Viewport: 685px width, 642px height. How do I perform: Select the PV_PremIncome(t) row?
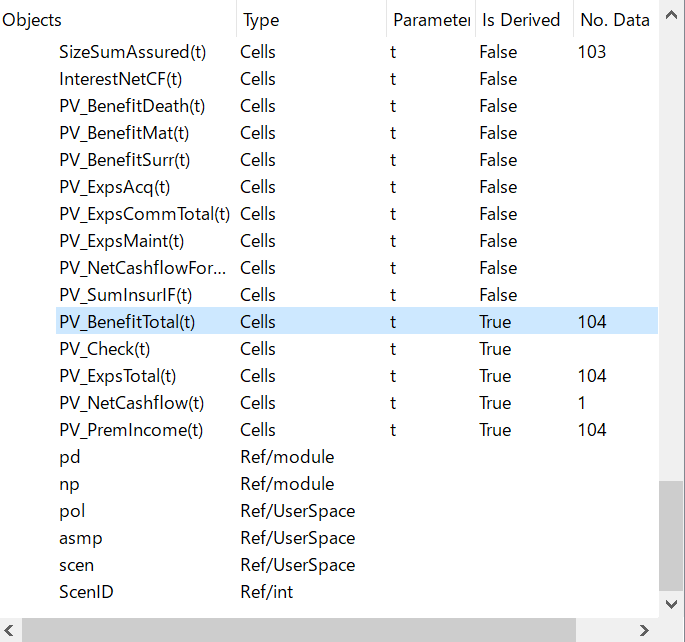tap(131, 430)
